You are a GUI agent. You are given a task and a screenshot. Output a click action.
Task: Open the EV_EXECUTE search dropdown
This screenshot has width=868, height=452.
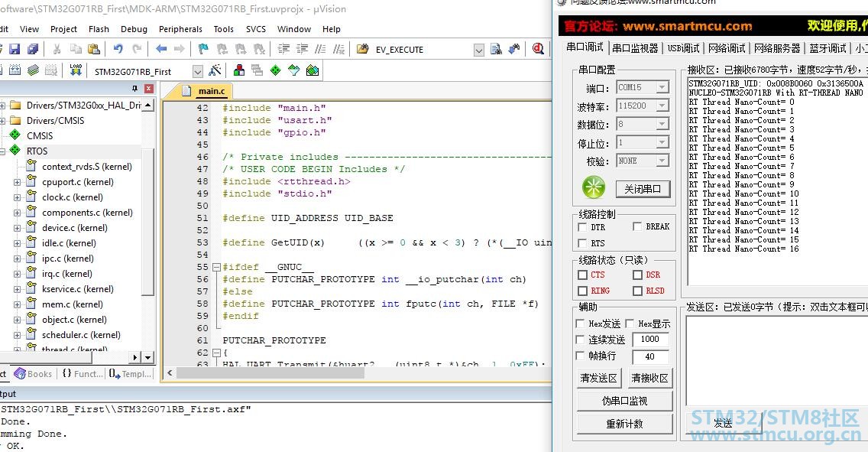(x=479, y=50)
